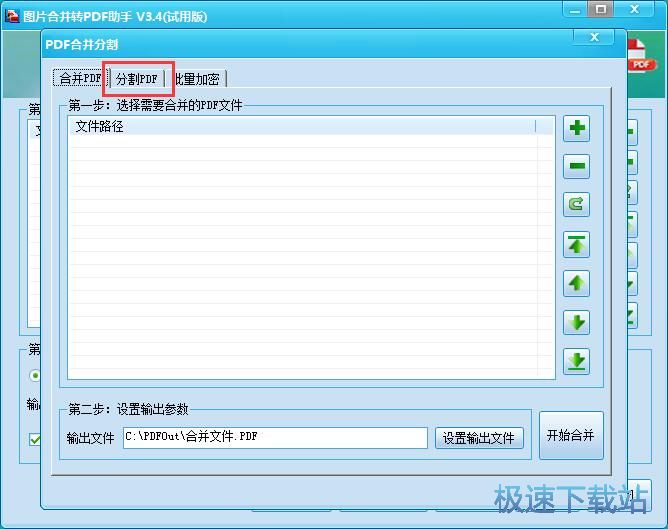
Task: Click the 设置输出文件 button
Action: (479, 438)
